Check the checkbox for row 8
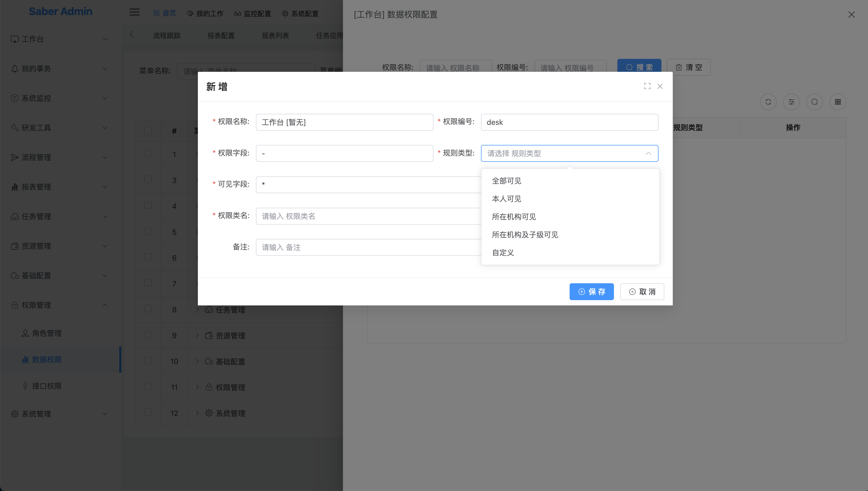 148,309
